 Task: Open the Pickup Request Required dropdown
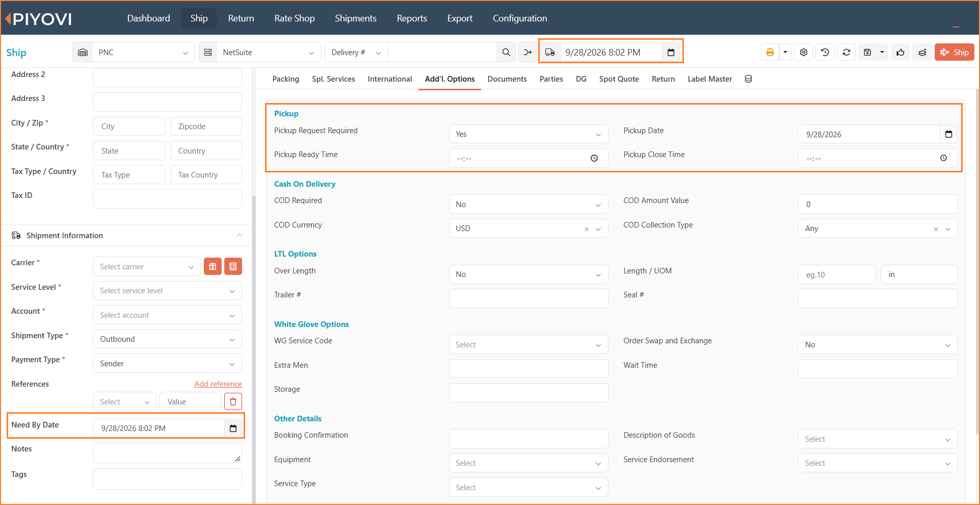(528, 134)
